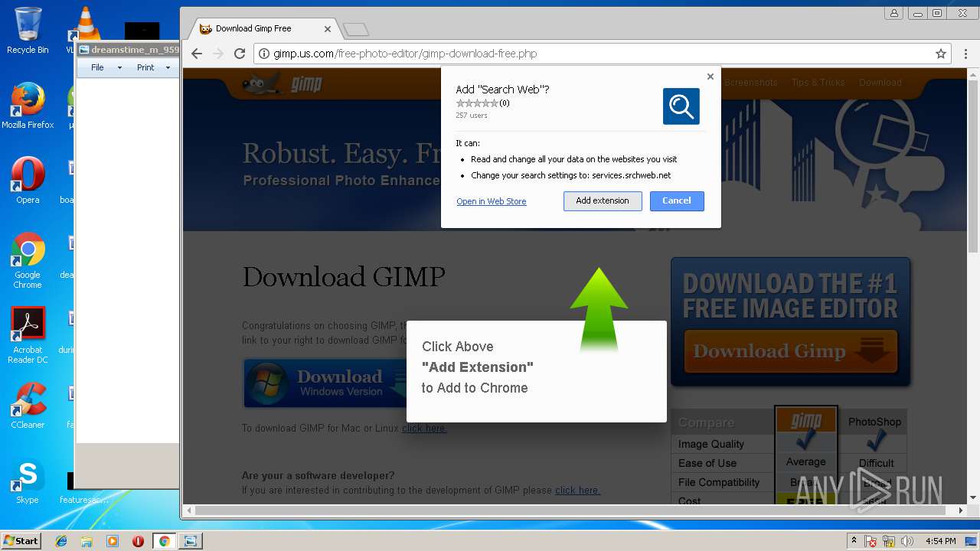Click the File Compatibility row label
Screen dimensions: 980x551
point(719,482)
